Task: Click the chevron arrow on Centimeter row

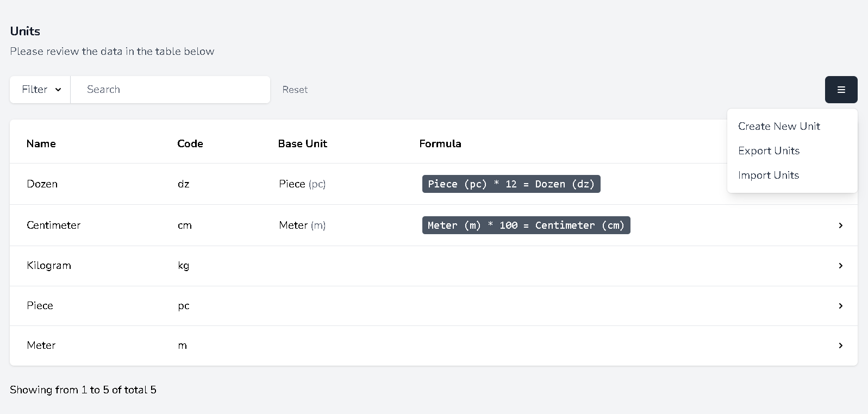Action: pyautogui.click(x=840, y=225)
